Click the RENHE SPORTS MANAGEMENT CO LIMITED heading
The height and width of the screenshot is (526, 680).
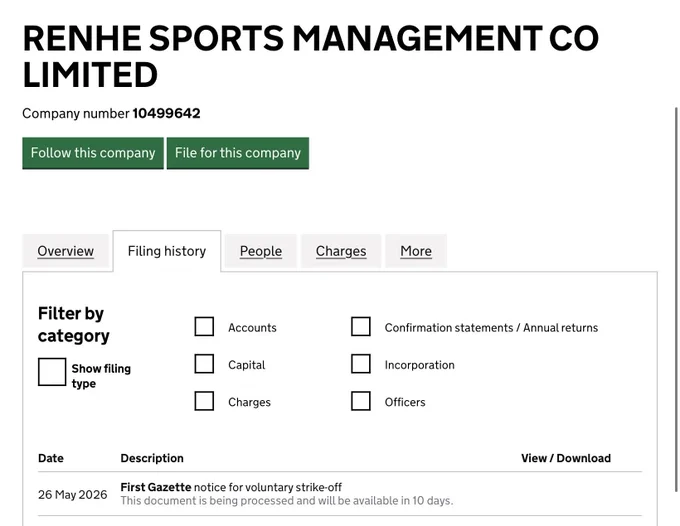coord(311,56)
